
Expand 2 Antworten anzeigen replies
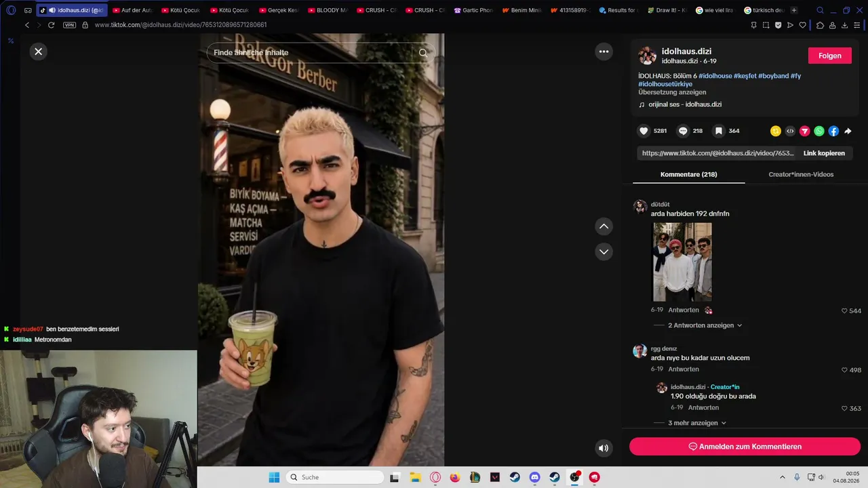click(705, 325)
